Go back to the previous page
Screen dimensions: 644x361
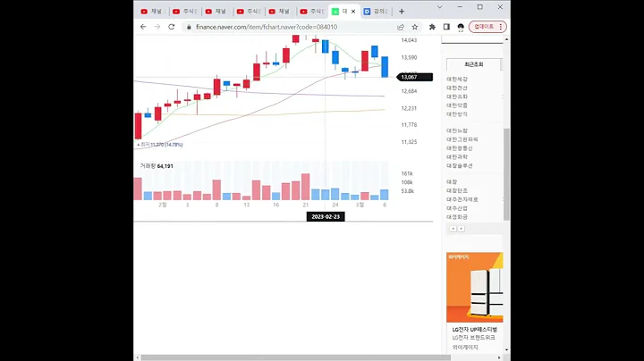143,27
